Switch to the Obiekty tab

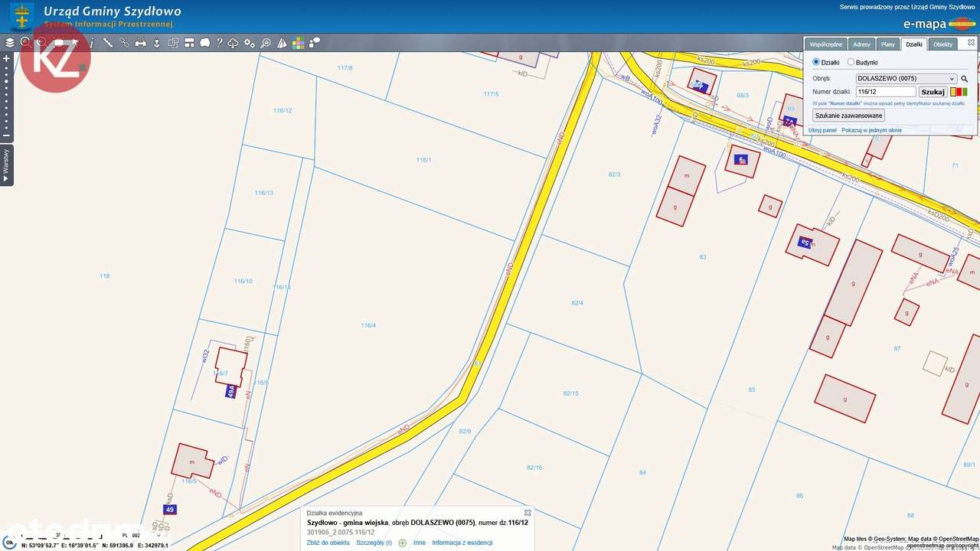pyautogui.click(x=942, y=44)
